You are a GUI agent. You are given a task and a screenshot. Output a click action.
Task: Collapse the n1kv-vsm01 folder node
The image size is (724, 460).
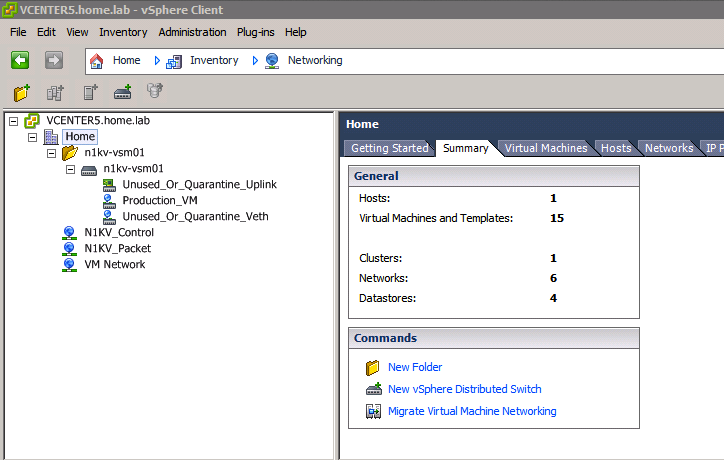coord(52,153)
